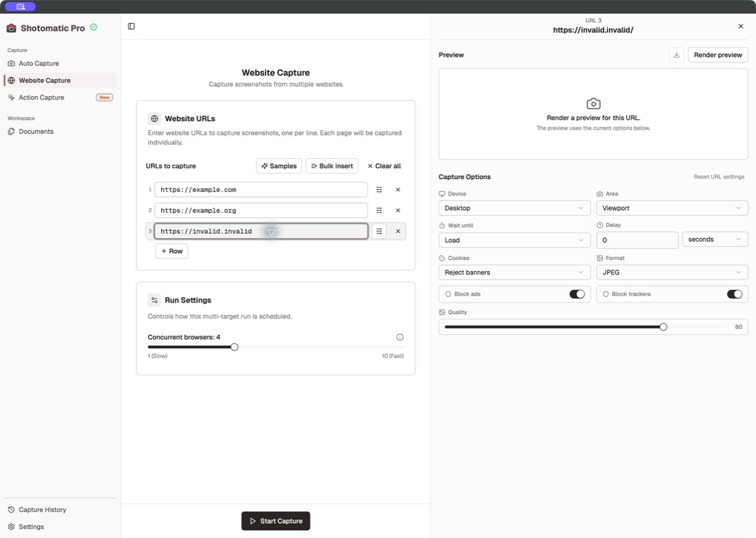756x538 pixels.
Task: Click Clear all
Action: pyautogui.click(x=384, y=166)
